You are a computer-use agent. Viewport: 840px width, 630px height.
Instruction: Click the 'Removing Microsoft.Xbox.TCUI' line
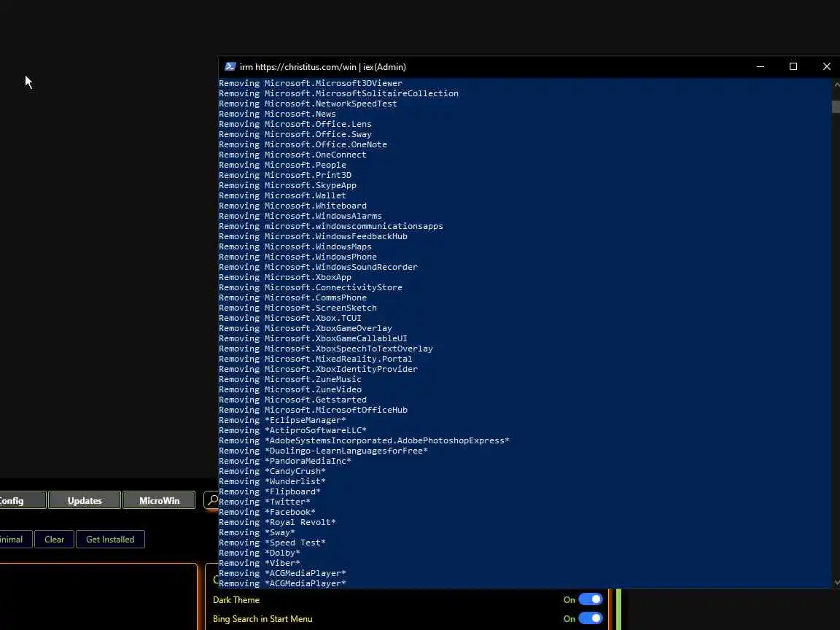289,318
